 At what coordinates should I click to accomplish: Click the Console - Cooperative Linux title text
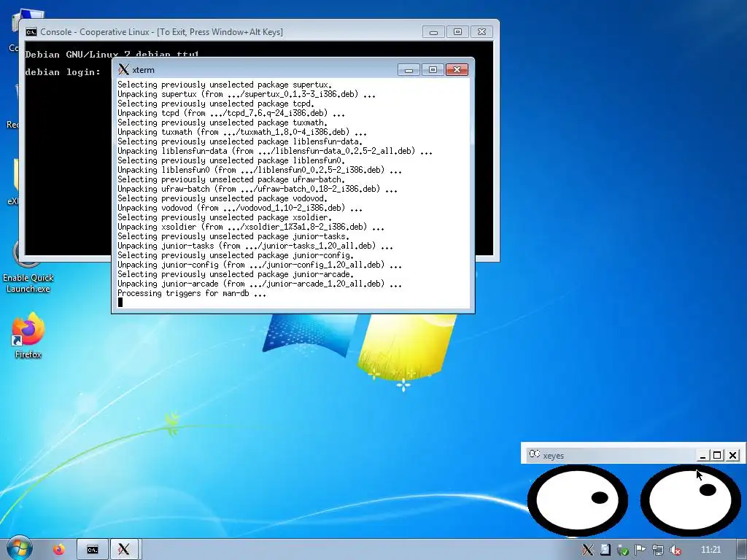click(x=161, y=32)
